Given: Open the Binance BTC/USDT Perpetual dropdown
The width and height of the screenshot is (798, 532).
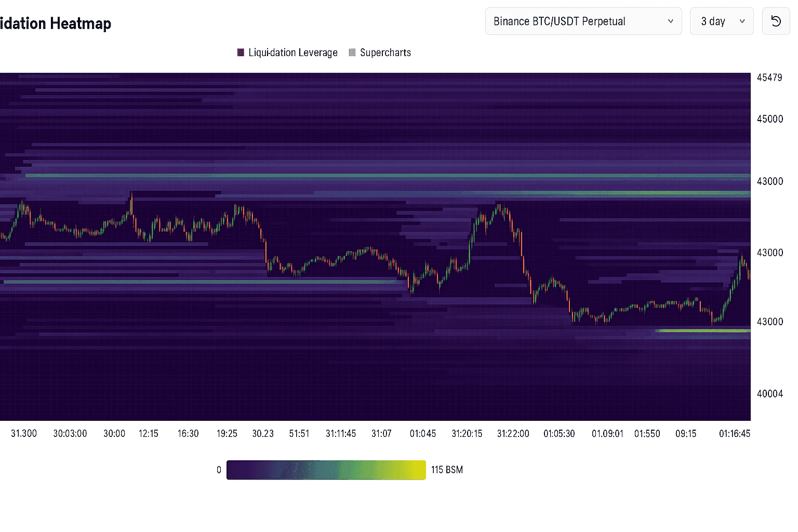Looking at the screenshot, I should [x=583, y=21].
